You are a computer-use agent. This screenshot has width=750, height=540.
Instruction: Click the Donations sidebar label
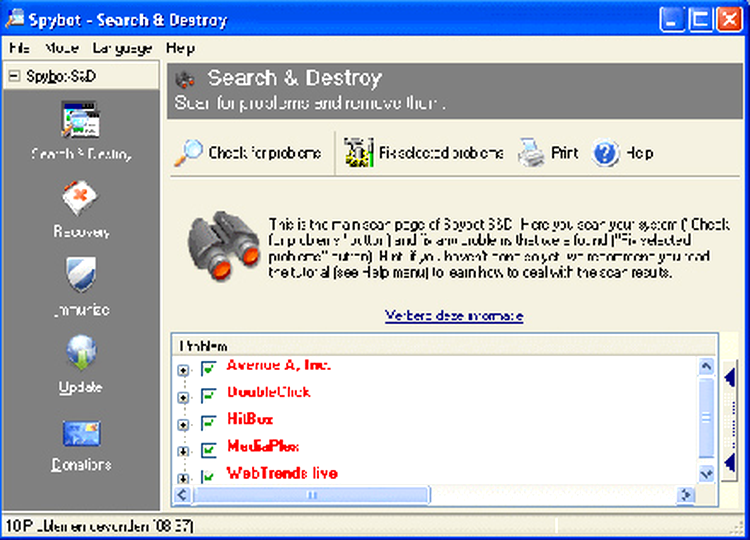[81, 465]
